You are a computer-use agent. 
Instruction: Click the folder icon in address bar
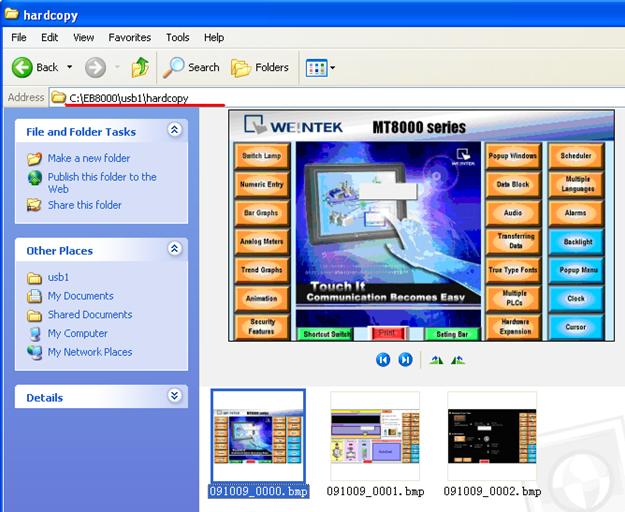[x=58, y=97]
